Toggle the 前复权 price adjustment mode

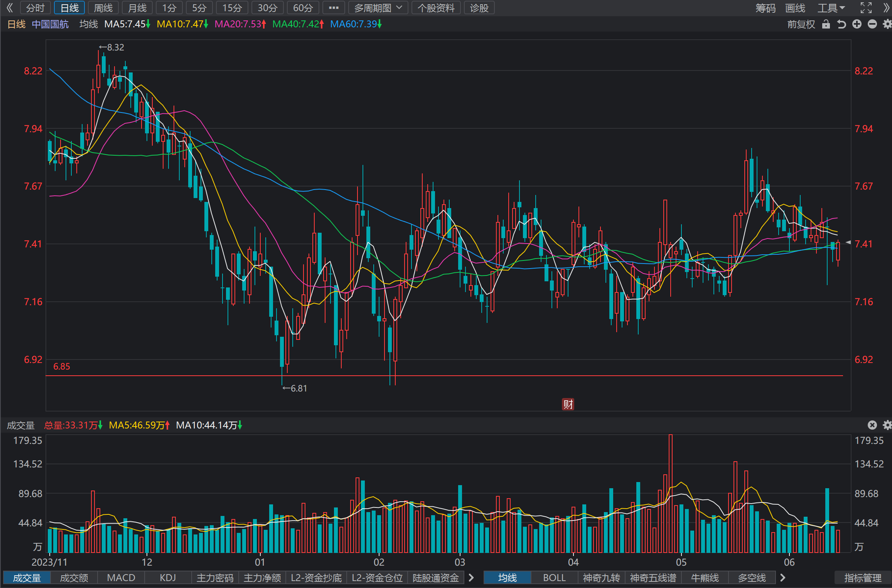point(801,24)
